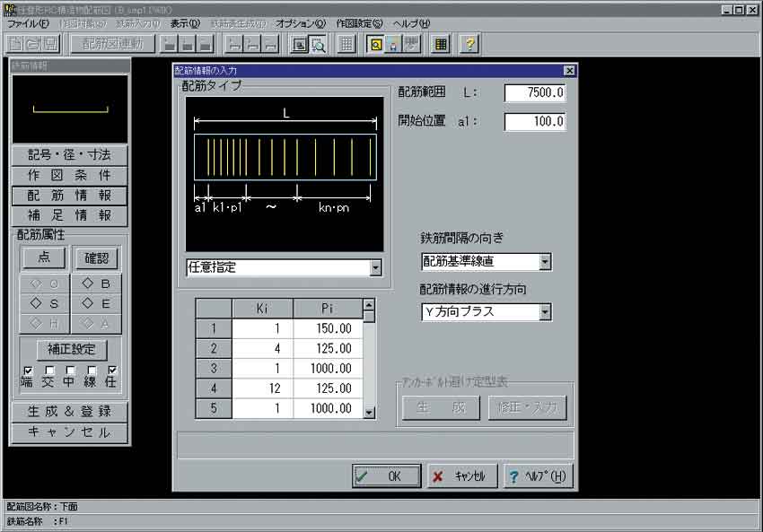
Task: Close the 配筋情報の入力 dialog
Action: [569, 71]
